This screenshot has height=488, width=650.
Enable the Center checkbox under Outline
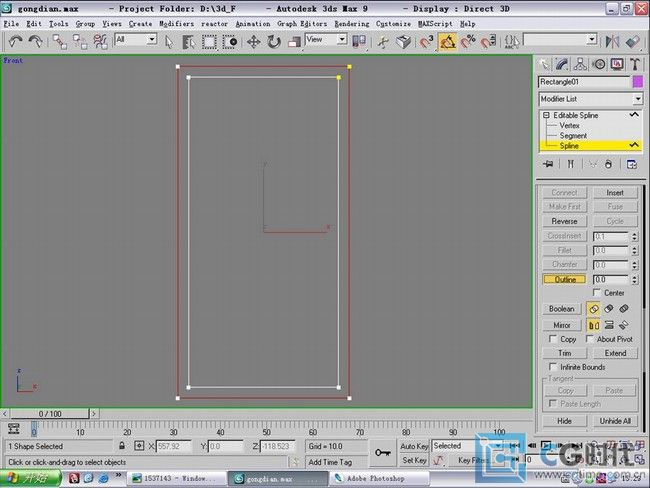pyautogui.click(x=597, y=293)
